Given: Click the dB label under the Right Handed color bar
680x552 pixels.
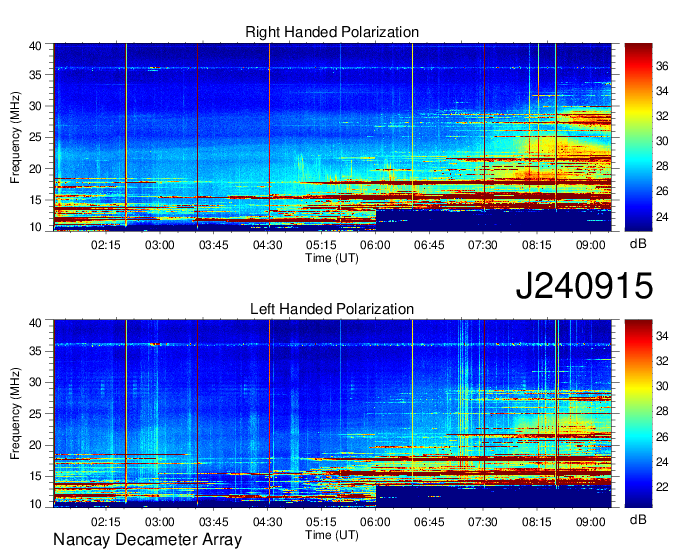Looking at the screenshot, I should tap(638, 244).
